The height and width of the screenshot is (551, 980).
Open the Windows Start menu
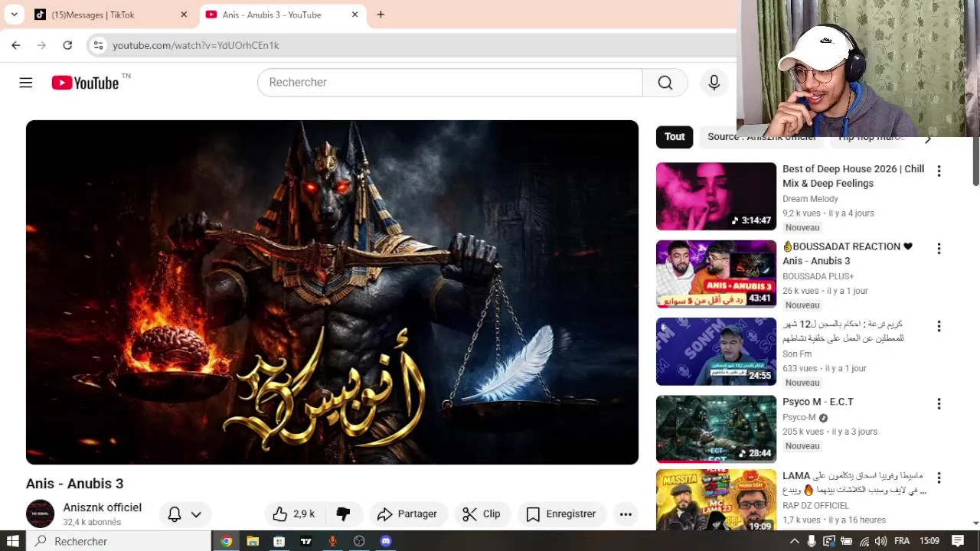tap(13, 541)
